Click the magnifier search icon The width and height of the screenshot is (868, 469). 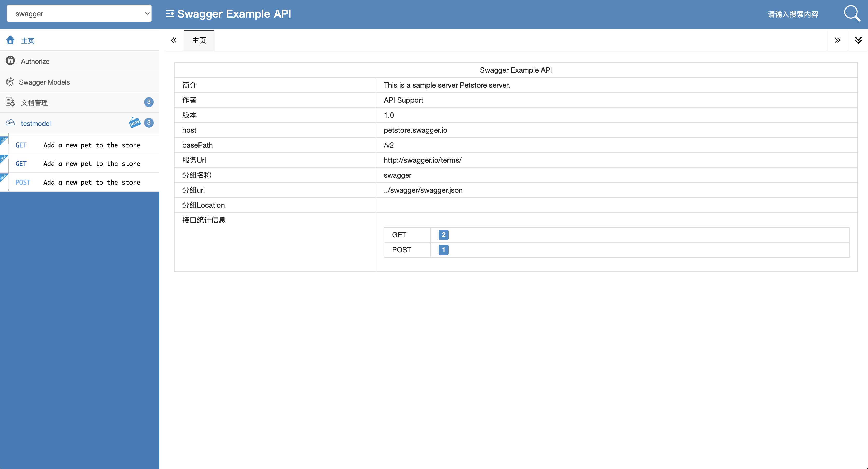click(x=851, y=14)
